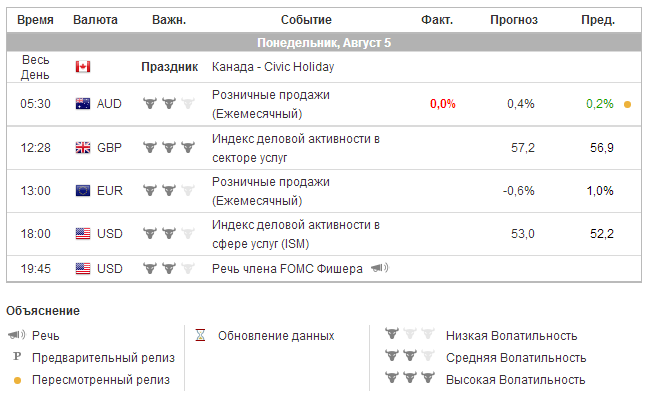Click the Прогноз column header
Viewport: 648px width, 411px height.
tap(514, 20)
